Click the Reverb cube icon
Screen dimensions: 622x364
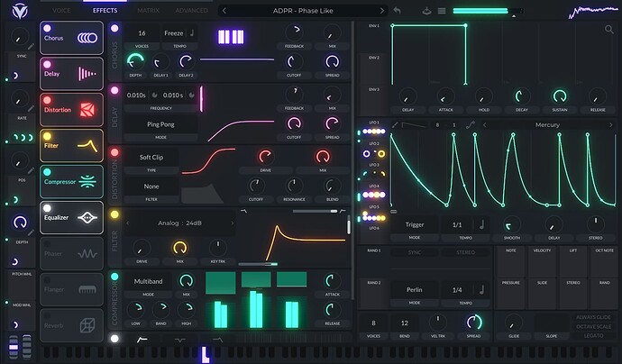87,325
